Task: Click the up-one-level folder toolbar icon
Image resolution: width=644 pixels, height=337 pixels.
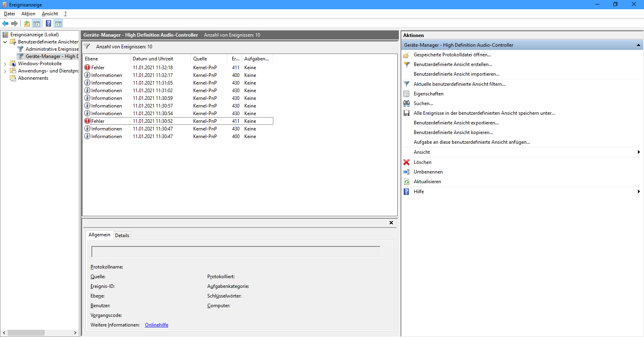Action: pyautogui.click(x=27, y=23)
